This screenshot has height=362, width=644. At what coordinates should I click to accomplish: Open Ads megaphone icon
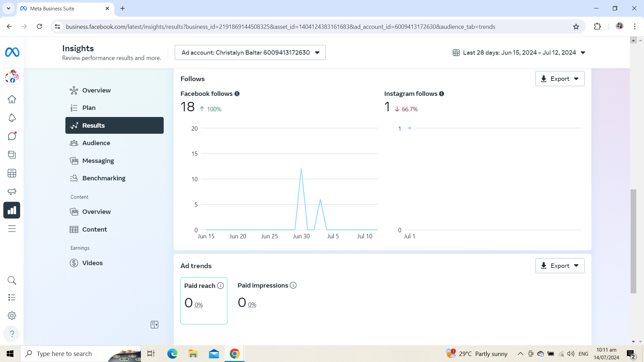coord(12,192)
